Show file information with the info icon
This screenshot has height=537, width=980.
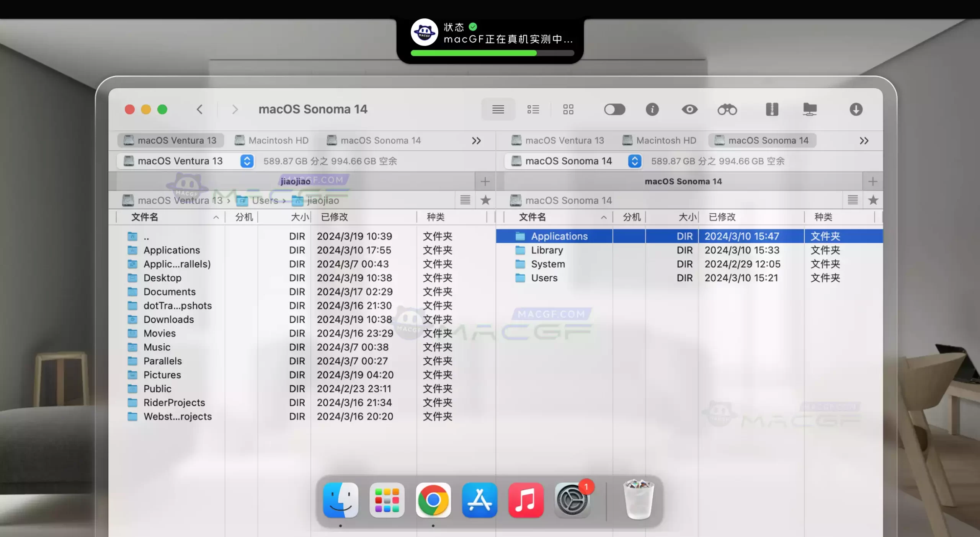[652, 110]
